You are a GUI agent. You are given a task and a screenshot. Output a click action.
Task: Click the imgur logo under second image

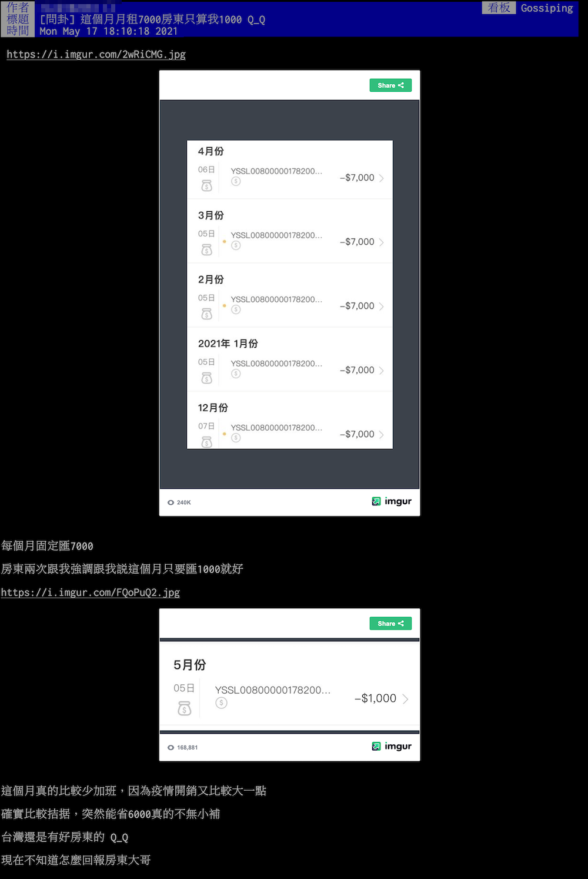(x=392, y=746)
